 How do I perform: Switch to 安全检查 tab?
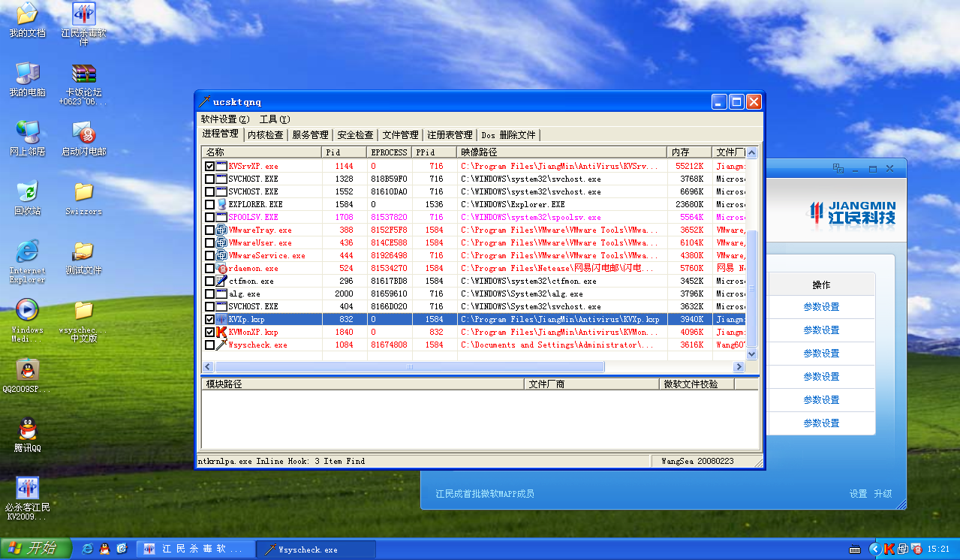(356, 135)
